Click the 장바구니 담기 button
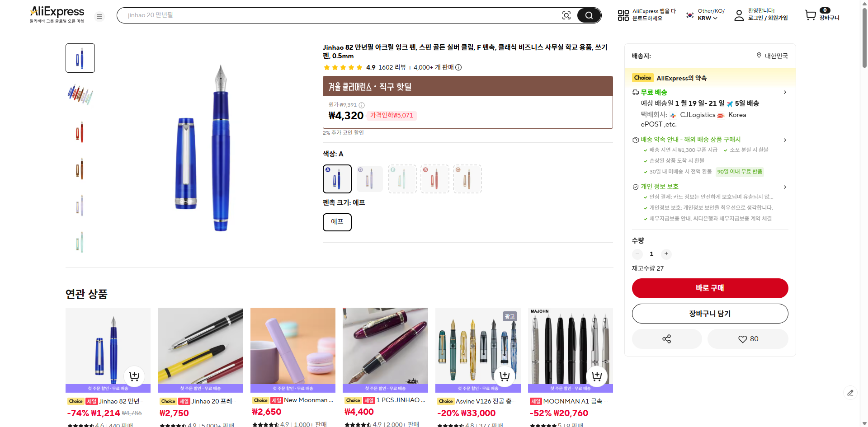 tap(710, 313)
